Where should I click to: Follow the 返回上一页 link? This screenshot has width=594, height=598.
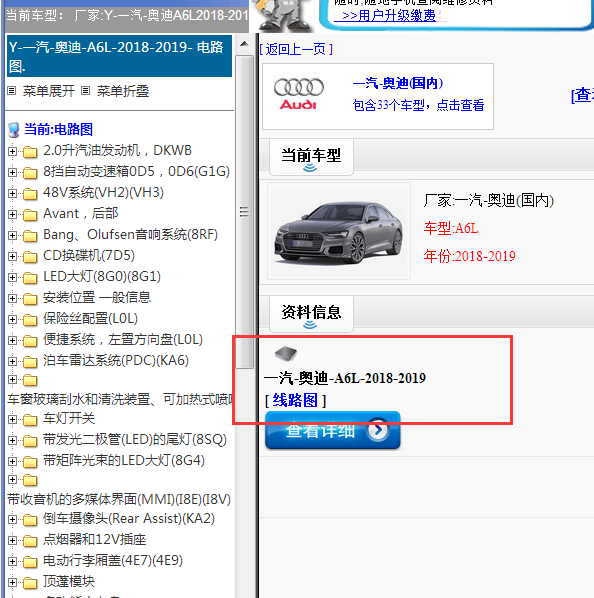tap(296, 49)
